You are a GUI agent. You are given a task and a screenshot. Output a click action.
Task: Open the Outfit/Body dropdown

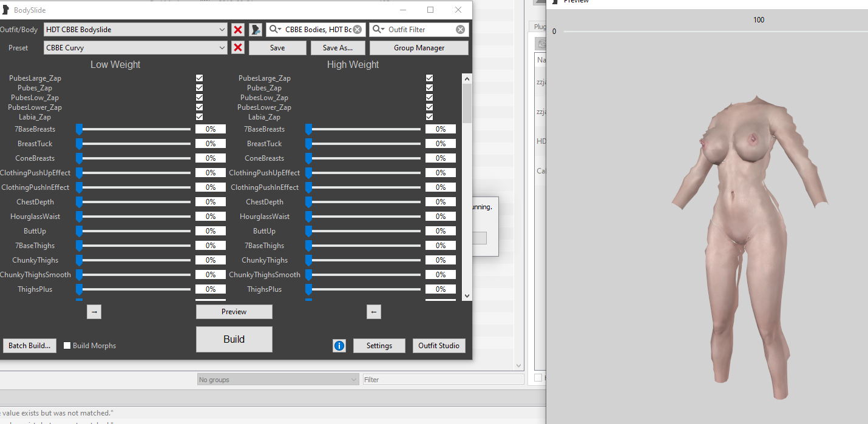(135, 30)
